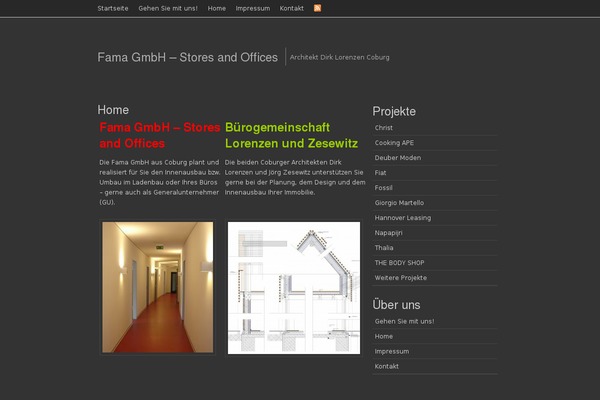Open the green Bürogemeinschaft Lorenzen und Zesewitz heading
Viewport: 600px width, 400px height.
coord(291,135)
